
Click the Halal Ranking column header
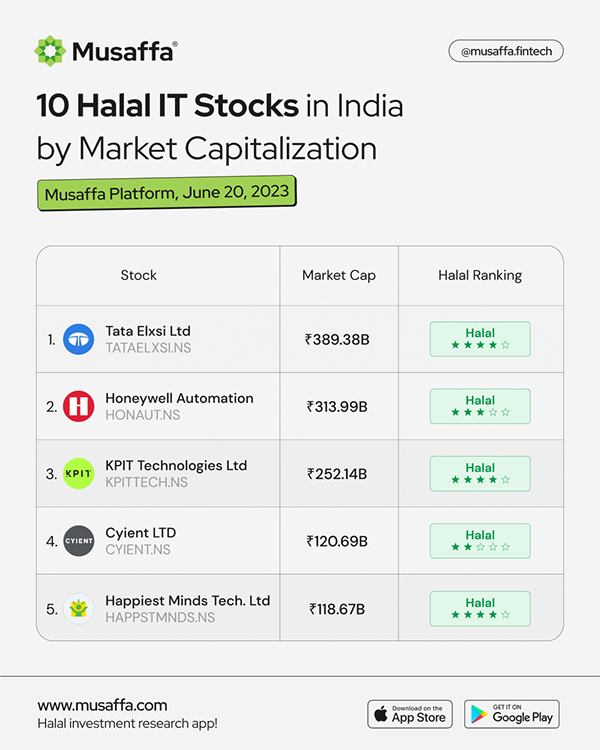(x=480, y=275)
